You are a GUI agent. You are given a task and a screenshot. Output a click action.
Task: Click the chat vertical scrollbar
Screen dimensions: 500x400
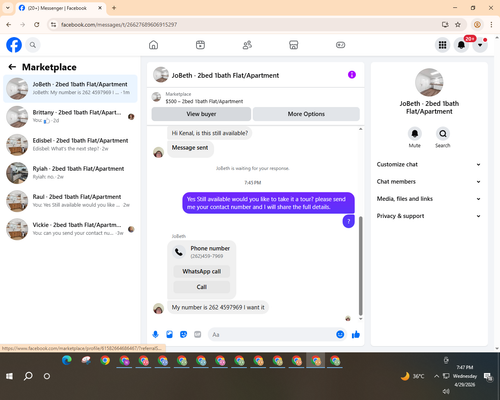click(360, 266)
